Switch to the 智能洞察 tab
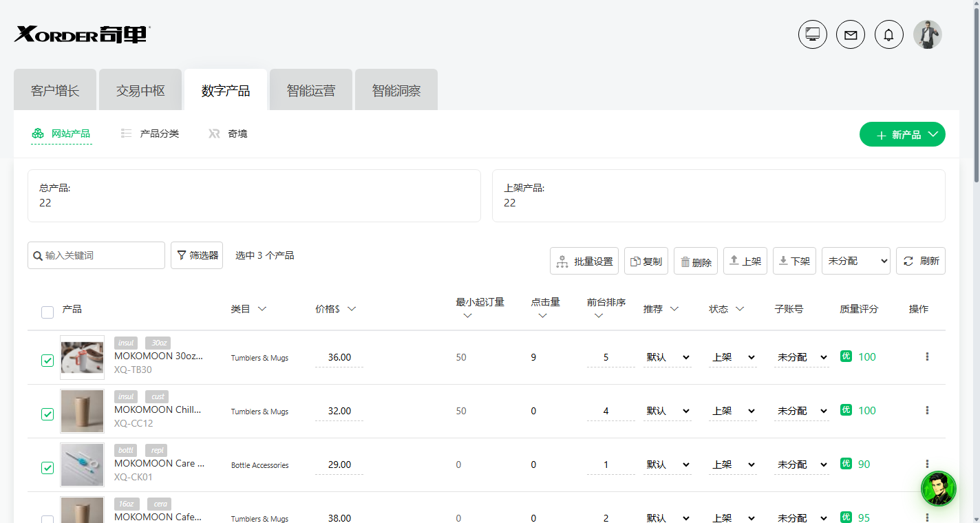 (x=396, y=90)
